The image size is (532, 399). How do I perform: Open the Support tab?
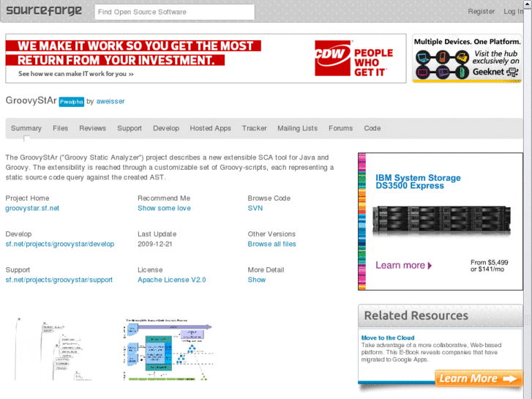(x=130, y=128)
